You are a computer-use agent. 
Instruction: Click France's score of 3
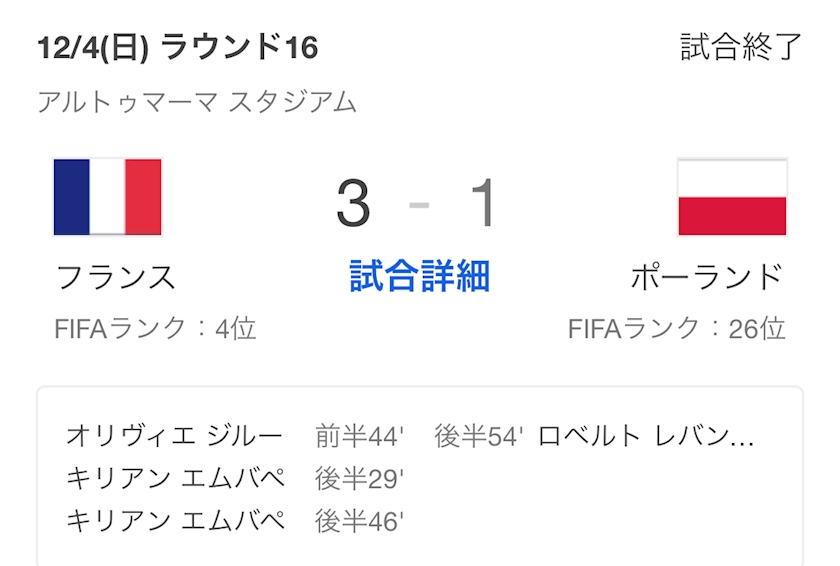[x=353, y=203]
